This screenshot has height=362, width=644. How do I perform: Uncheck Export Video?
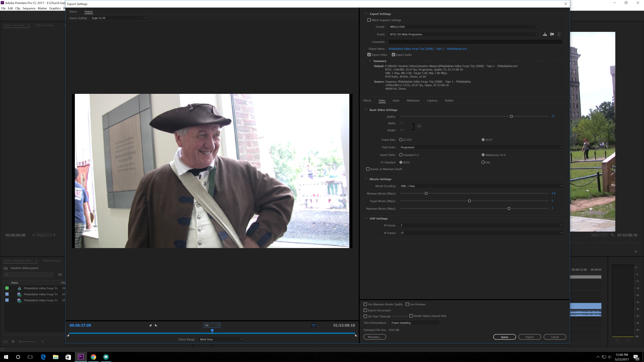[x=369, y=55]
